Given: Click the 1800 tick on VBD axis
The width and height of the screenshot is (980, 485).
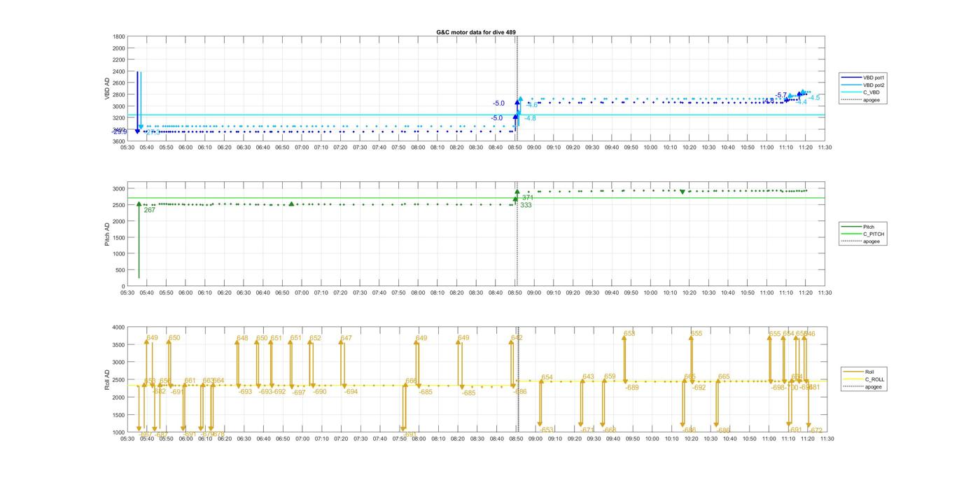Looking at the screenshot, I should tap(118, 36).
